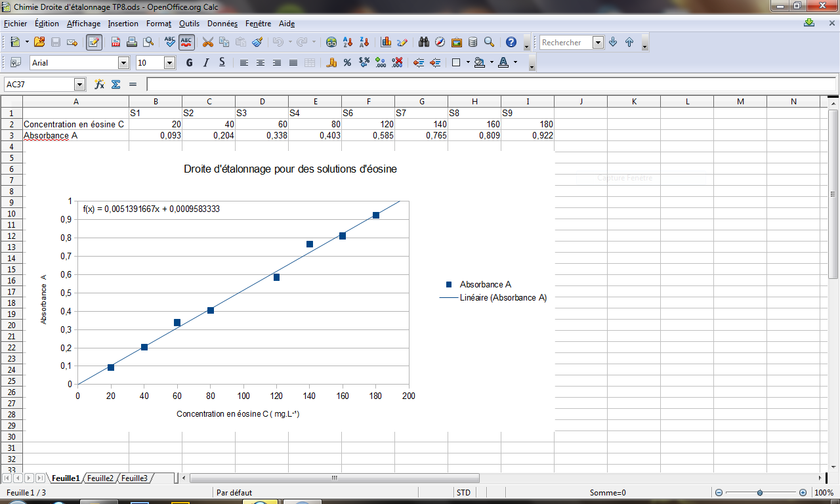Select column D header

click(x=262, y=101)
